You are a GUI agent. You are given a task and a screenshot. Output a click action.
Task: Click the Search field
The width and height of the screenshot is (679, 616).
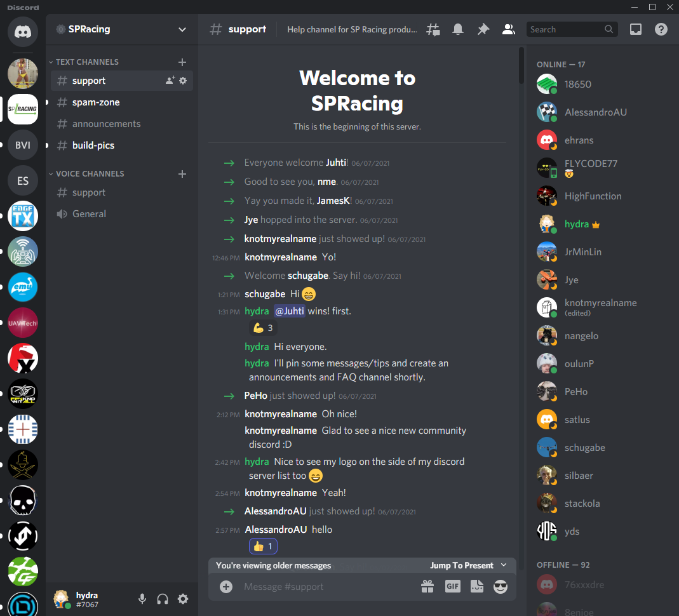point(572,29)
